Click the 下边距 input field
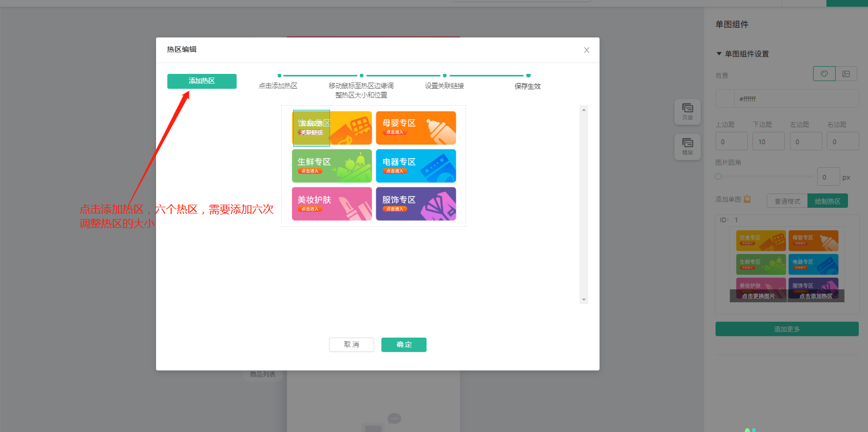Screen dimensions: 868x432 coord(768,142)
